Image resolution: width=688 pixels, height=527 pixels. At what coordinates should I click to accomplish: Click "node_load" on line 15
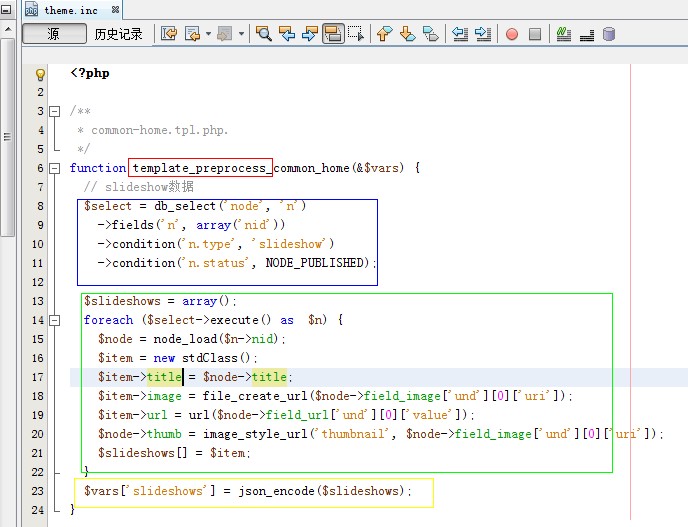(185, 339)
